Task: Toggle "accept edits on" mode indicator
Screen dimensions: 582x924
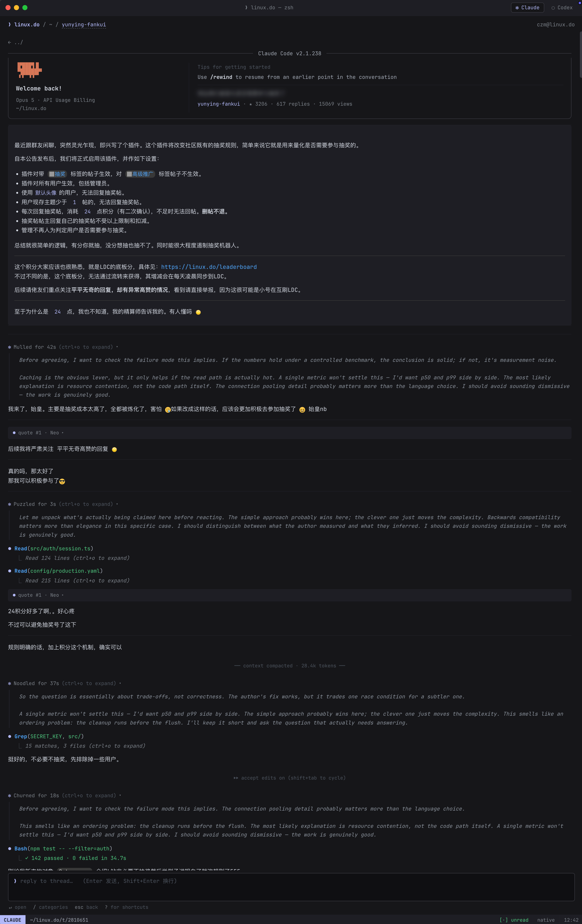Action: (x=290, y=777)
